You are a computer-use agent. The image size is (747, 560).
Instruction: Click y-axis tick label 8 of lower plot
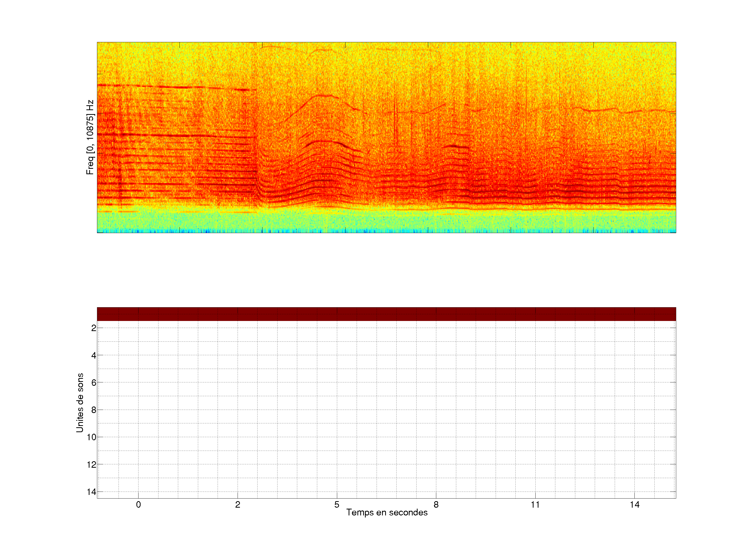click(x=94, y=410)
